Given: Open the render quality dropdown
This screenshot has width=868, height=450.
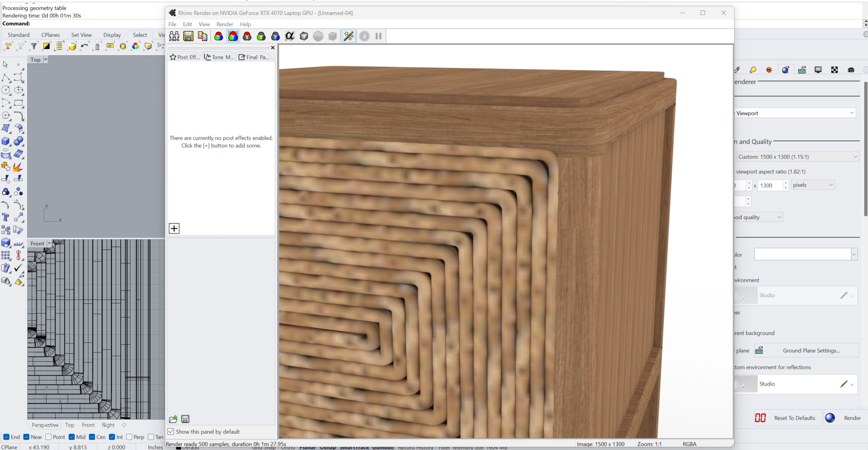Looking at the screenshot, I should coord(759,217).
